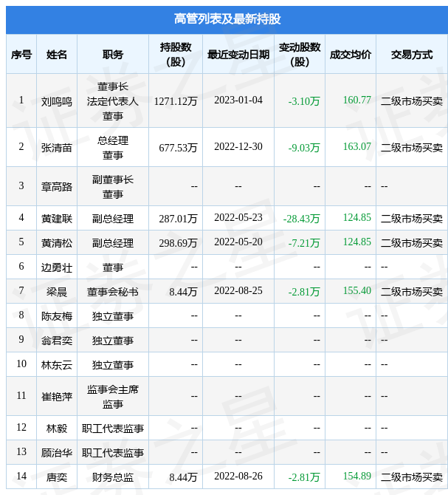Click the change value -28.43万

coord(302,219)
